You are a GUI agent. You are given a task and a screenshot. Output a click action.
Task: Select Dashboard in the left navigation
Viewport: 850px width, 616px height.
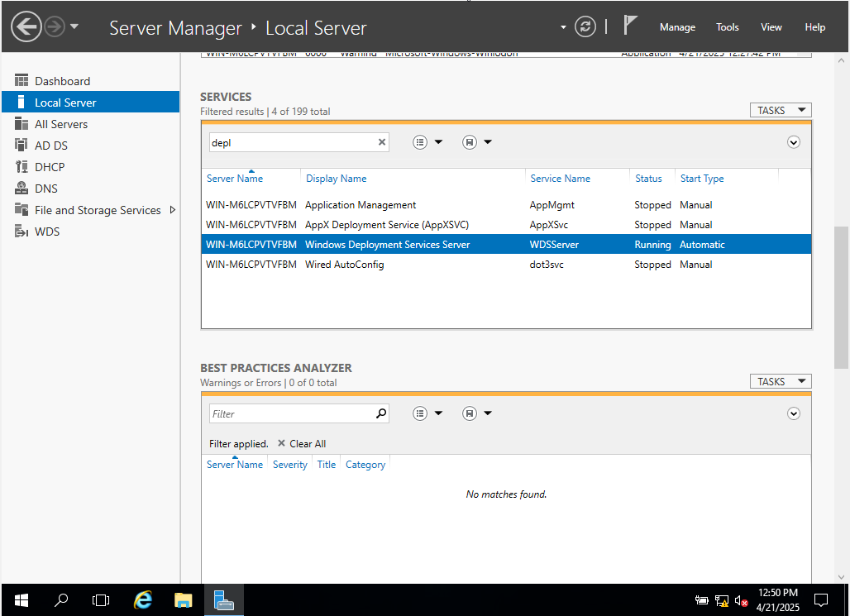click(62, 81)
